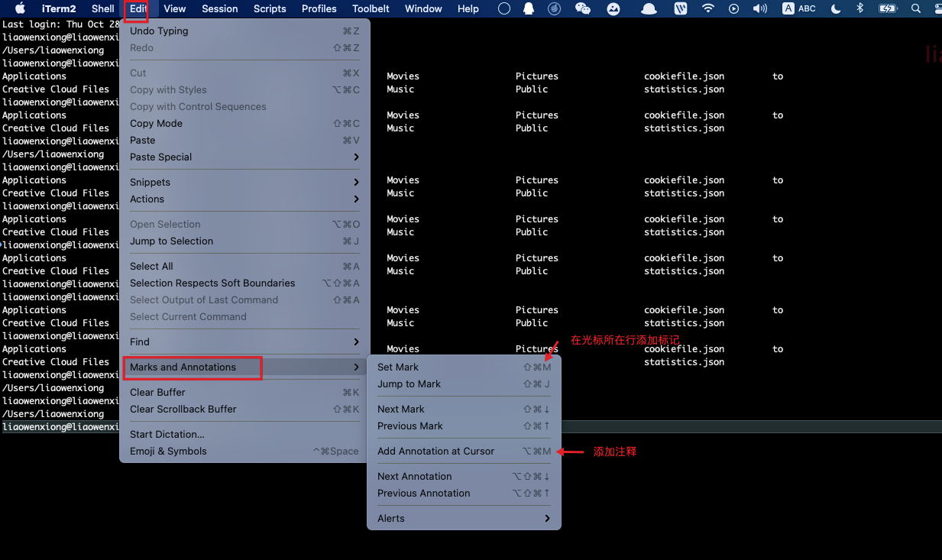Choose Jump to Selection

244,241
